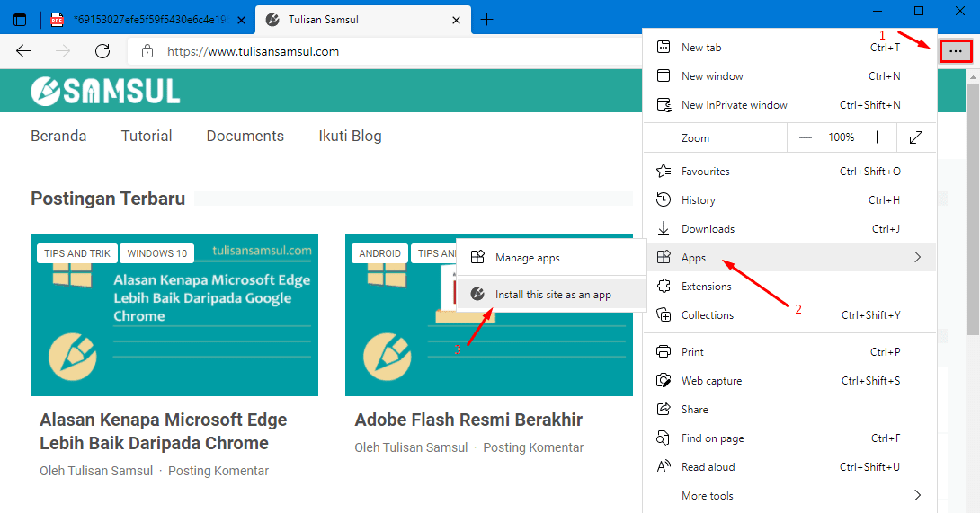Open Extensions from the menu

click(x=789, y=287)
